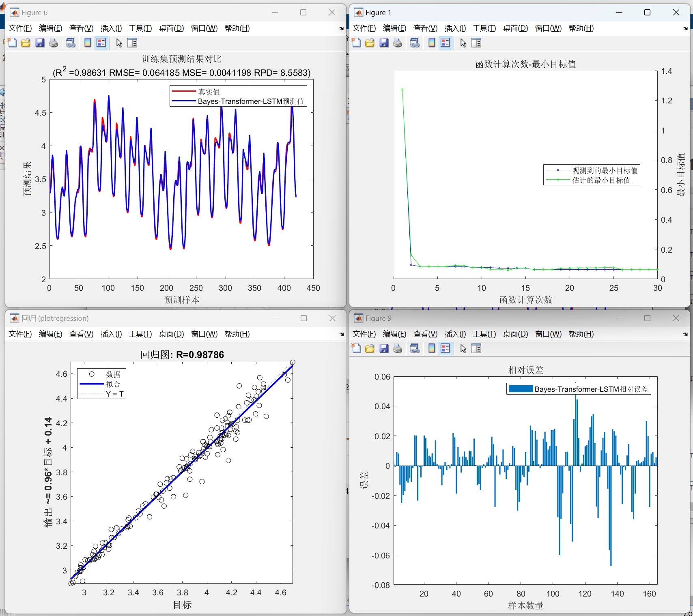693x616 pixels.
Task: Toggle Insert Legend in Figure 6 toolbar
Action: [101, 43]
